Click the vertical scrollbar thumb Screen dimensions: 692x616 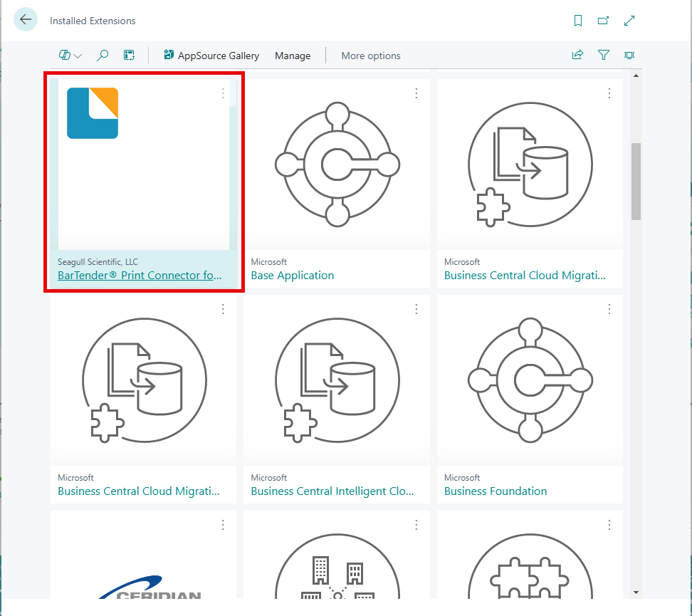coord(636,181)
